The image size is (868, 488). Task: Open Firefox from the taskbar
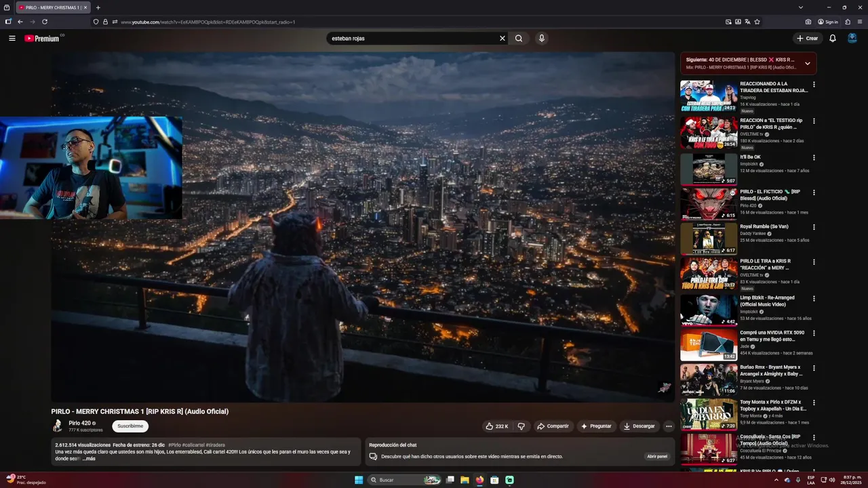tap(479, 480)
